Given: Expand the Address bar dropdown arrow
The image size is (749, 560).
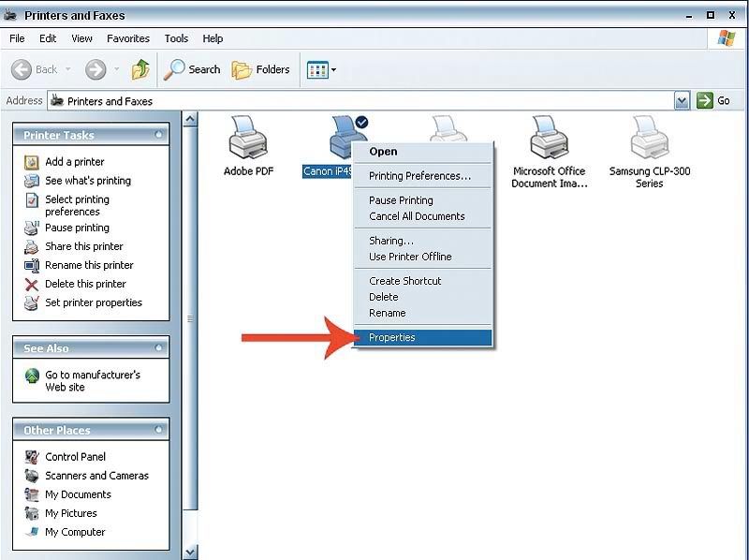Looking at the screenshot, I should 682,101.
